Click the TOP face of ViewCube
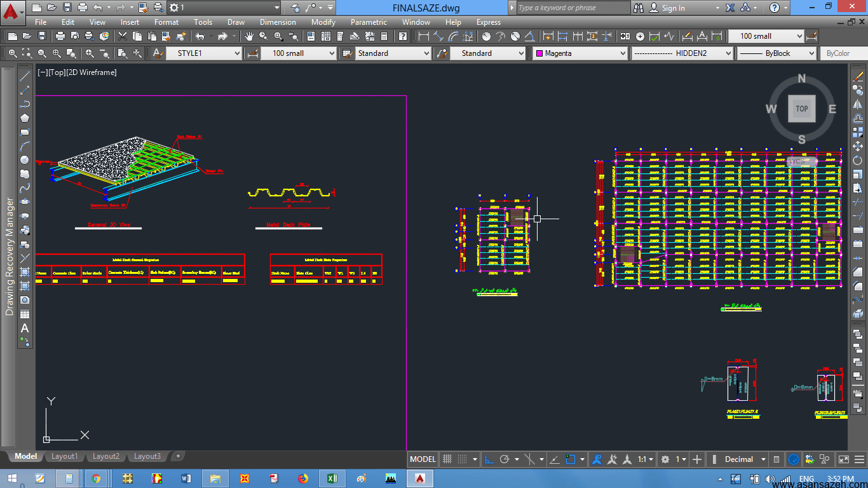Image resolution: width=868 pixels, height=488 pixels. (801, 109)
